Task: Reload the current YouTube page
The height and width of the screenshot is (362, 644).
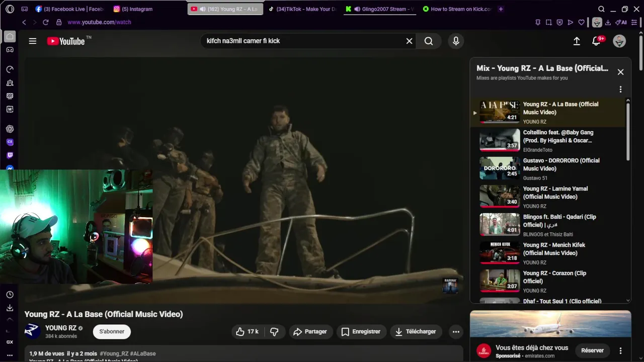Action: pos(46,22)
